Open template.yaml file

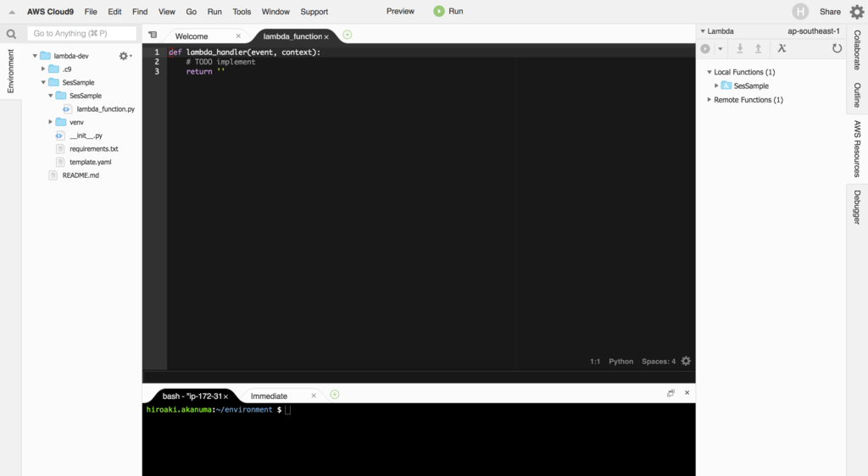pos(90,162)
